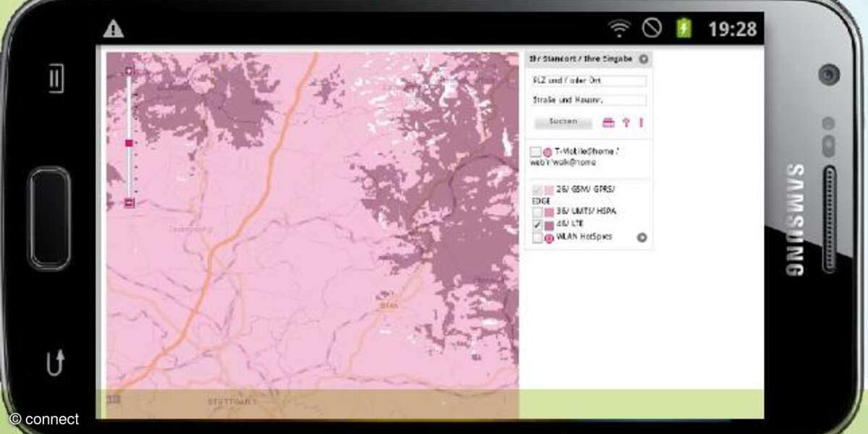Viewport: 868px width, 434px height.
Task: Open the pink shop icon beside Suchen
Action: [608, 123]
